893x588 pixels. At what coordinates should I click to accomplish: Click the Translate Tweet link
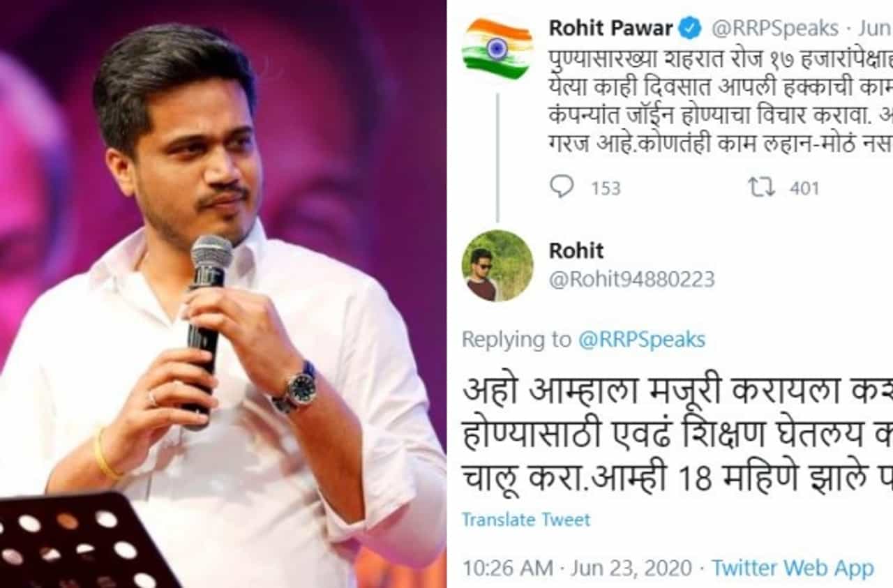point(526,520)
